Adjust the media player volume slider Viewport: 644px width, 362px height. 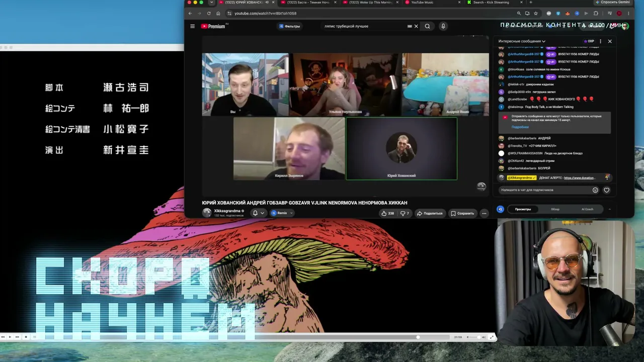(474, 337)
